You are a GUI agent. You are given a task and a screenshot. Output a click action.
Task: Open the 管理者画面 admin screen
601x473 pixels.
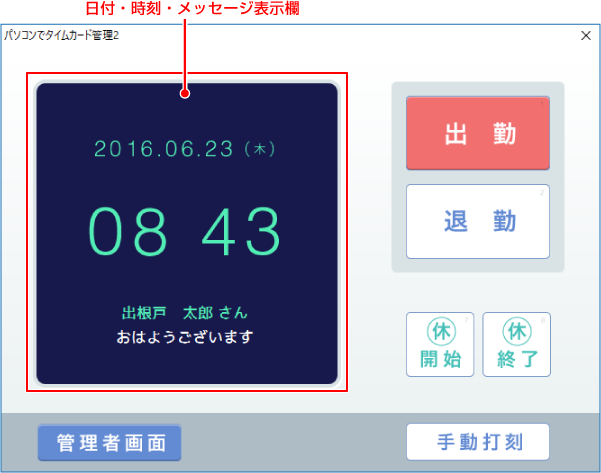[x=109, y=443]
